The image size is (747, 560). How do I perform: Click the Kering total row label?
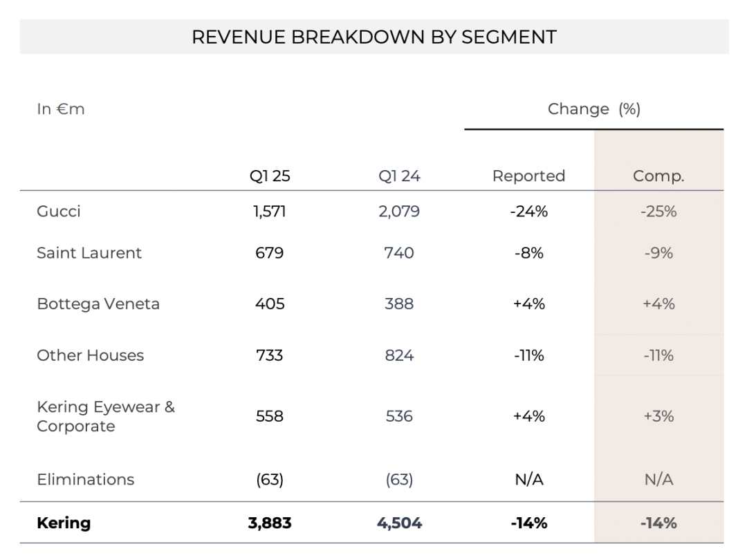tap(64, 523)
